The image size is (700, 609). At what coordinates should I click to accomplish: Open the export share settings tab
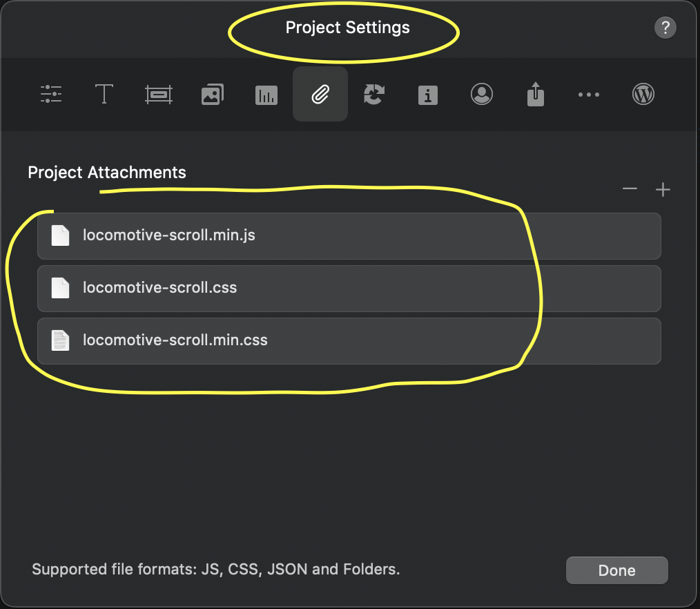535,94
